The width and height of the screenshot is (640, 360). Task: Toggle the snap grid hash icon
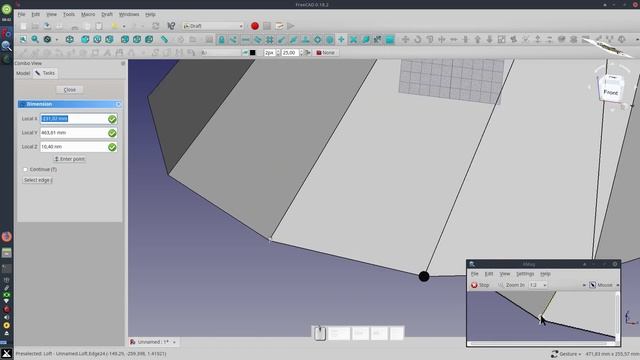269,40
